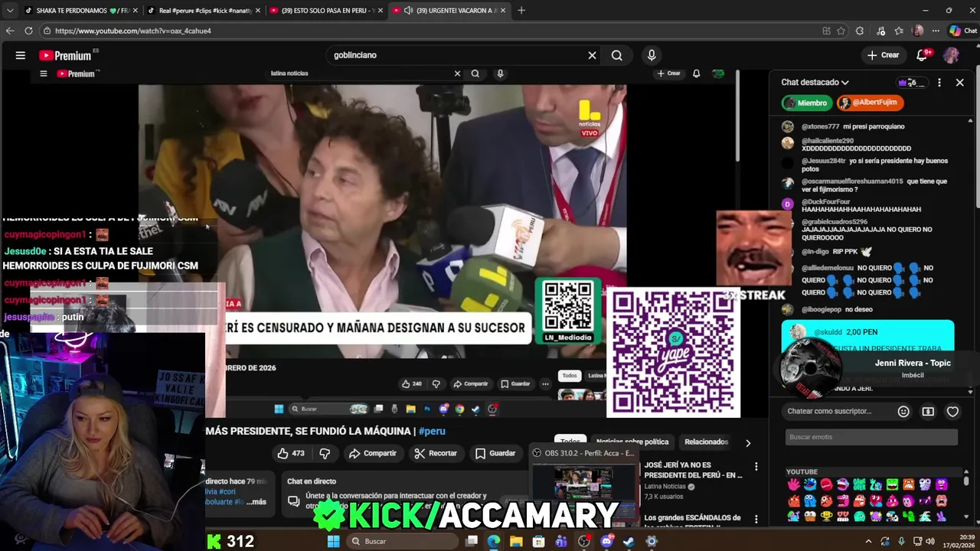Save embedded video with Guardar
This screenshot has height=551, width=980.
(515, 383)
